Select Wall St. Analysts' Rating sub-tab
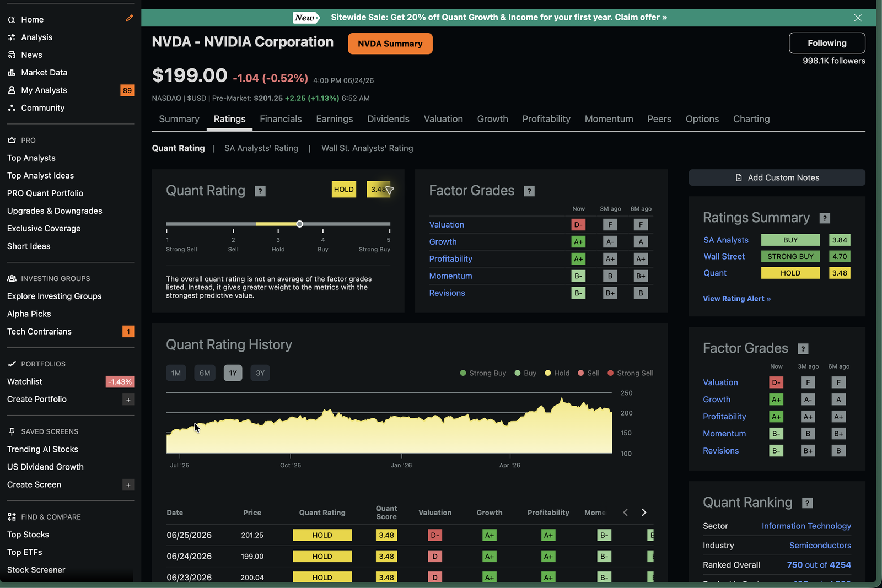882x588 pixels. [x=367, y=148]
